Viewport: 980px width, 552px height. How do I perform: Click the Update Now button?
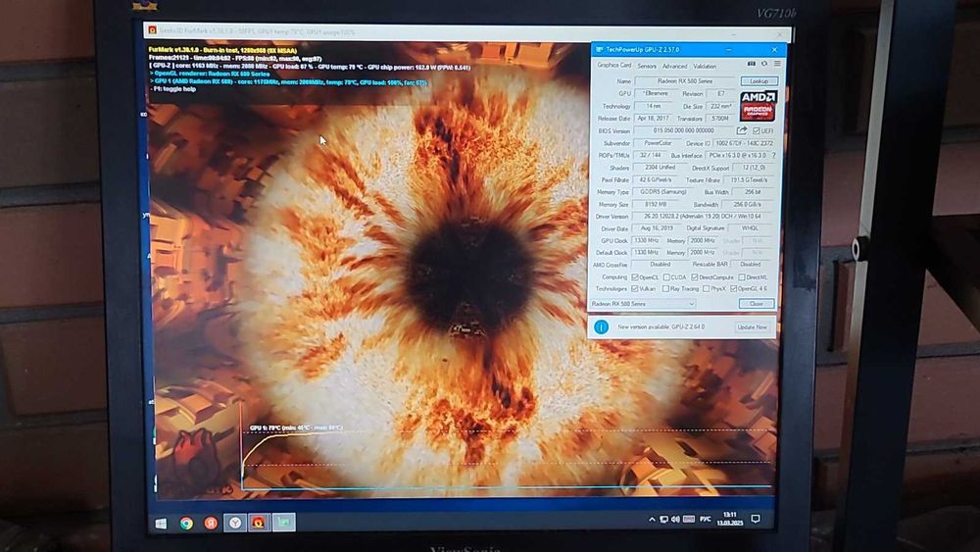(752, 326)
